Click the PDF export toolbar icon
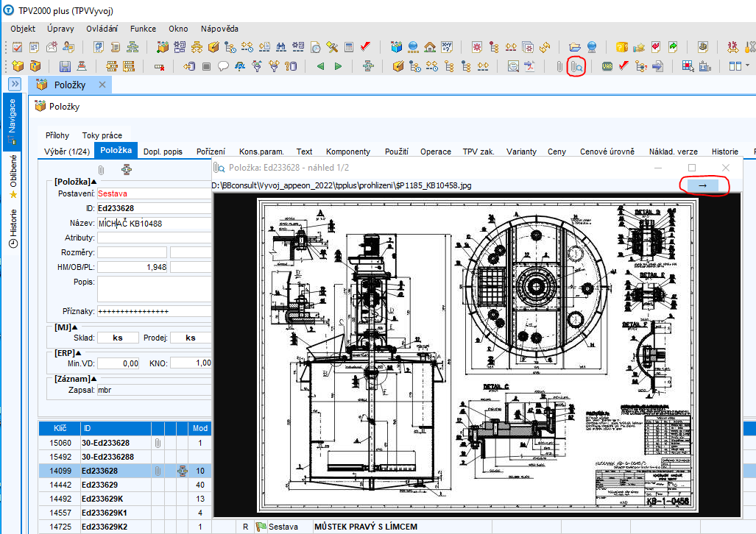 530,66
